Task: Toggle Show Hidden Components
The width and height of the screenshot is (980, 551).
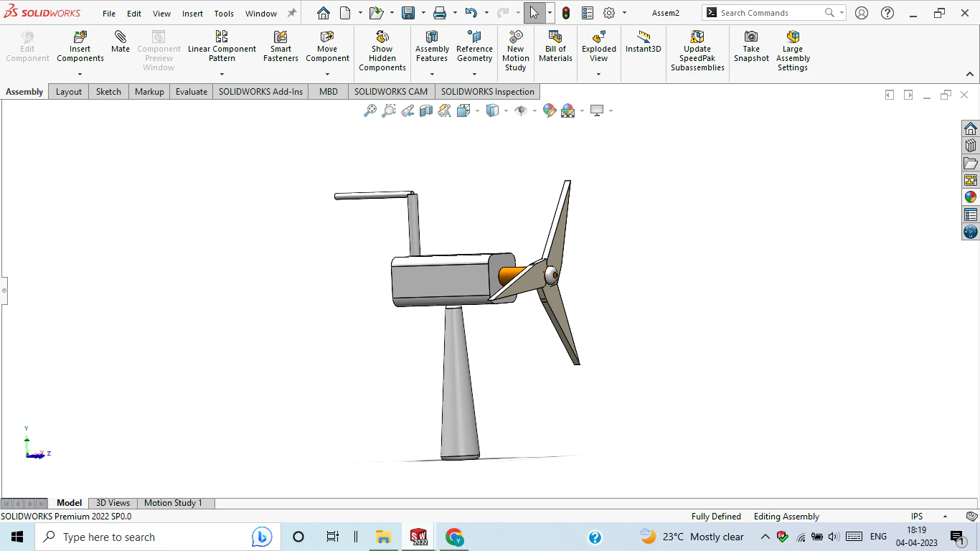Action: [x=382, y=50]
